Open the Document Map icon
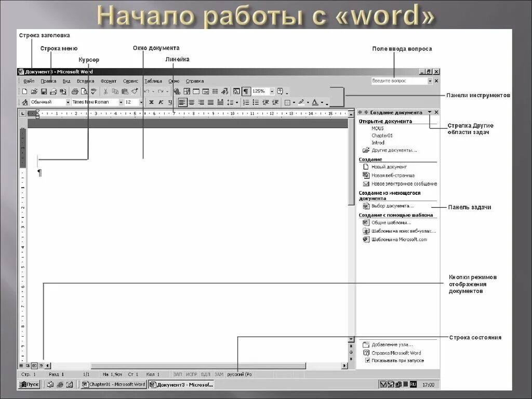The height and width of the screenshot is (399, 532). [236, 91]
